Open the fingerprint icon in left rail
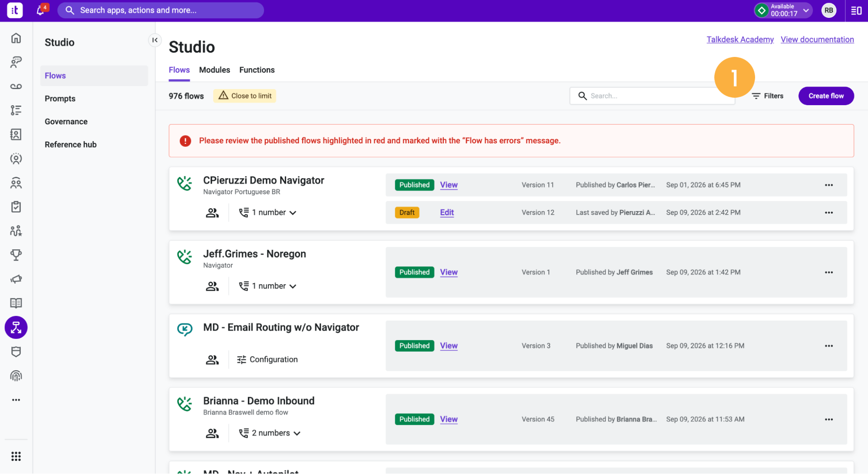This screenshot has height=474, width=868. [16, 376]
